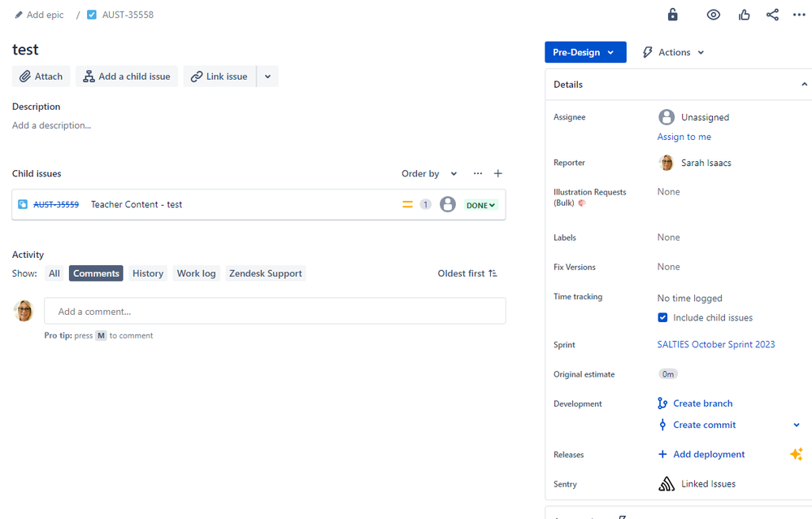Click the thumbs-up vote icon

coord(744,15)
